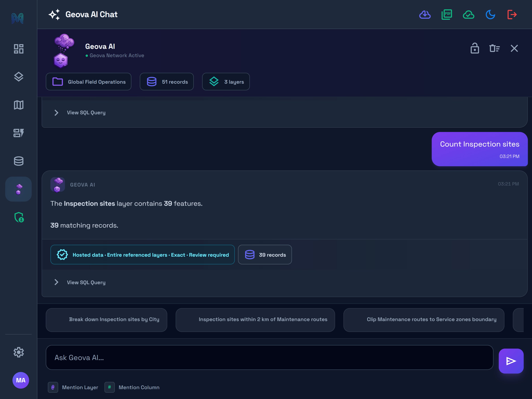
Task: Click the PDF export icon
Action: 447,15
